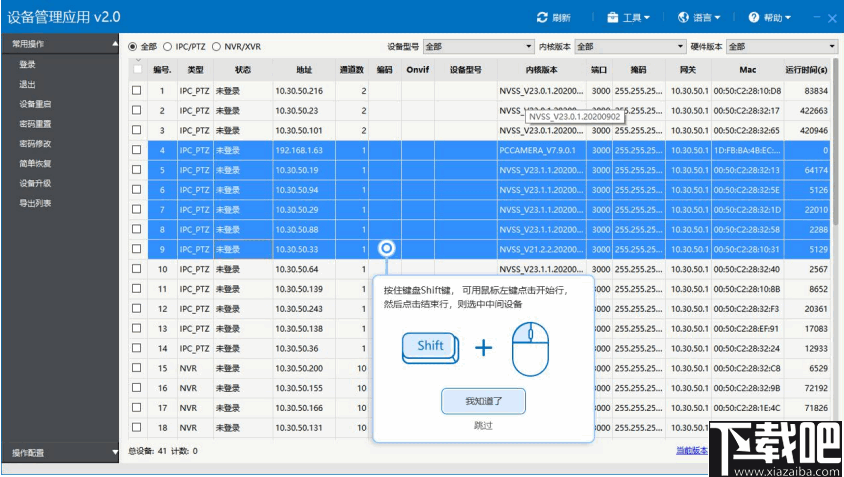
Task: Select the IPC/PTZ radio button
Action: coord(167,47)
